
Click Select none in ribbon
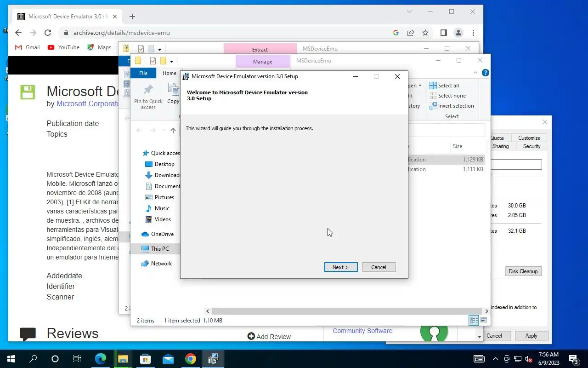tap(448, 96)
